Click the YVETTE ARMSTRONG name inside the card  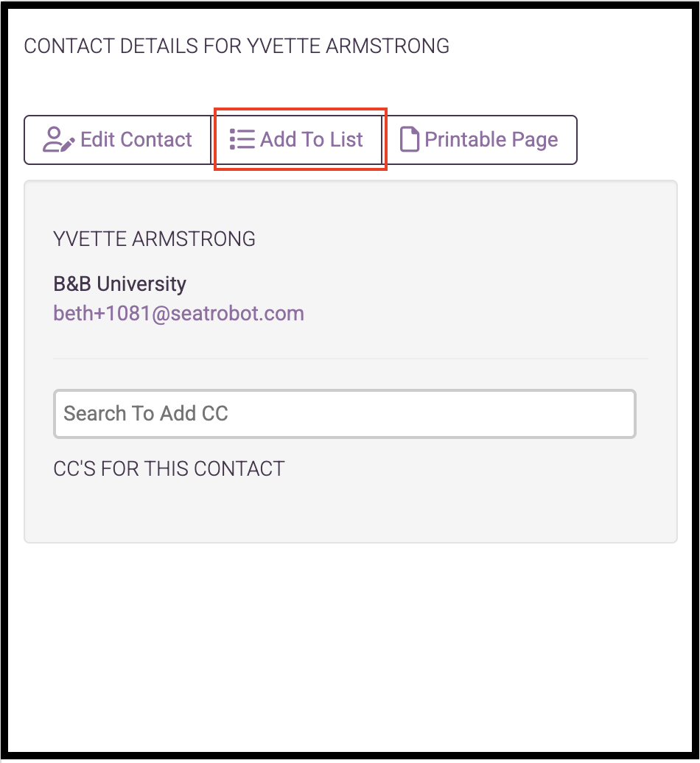click(x=154, y=239)
